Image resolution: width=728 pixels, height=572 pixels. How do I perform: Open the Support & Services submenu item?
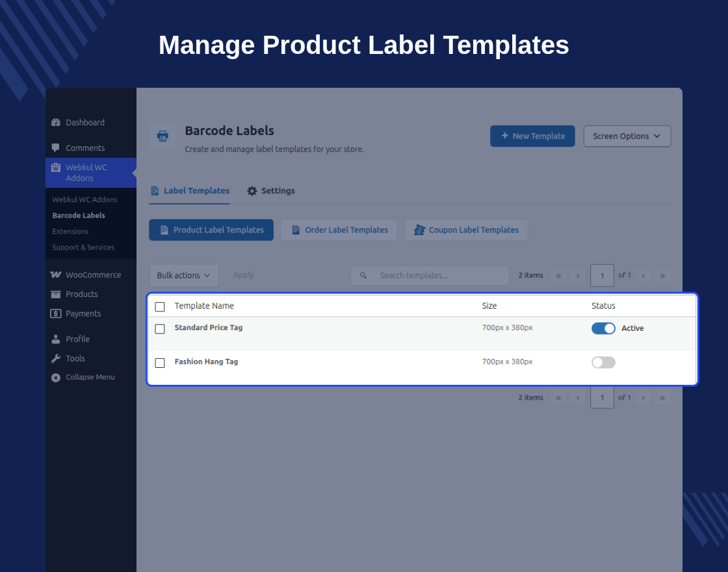[x=83, y=248]
